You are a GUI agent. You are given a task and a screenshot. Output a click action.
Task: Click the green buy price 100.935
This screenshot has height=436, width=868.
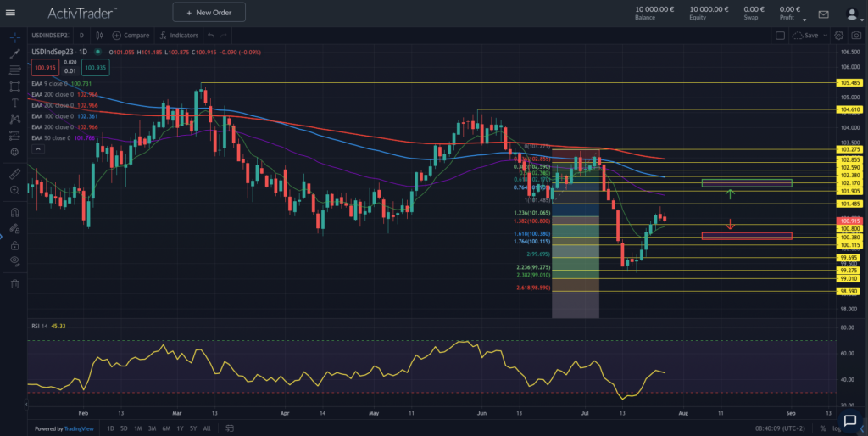96,68
